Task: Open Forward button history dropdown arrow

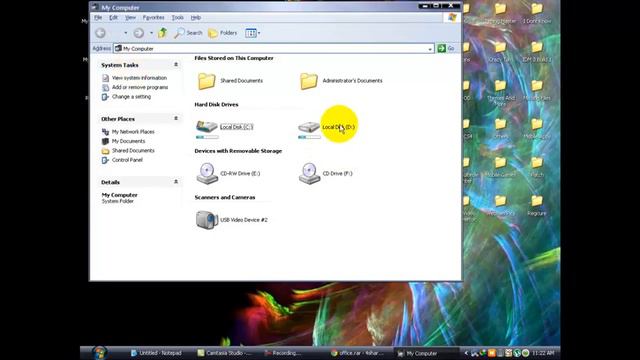Action: coord(151,33)
